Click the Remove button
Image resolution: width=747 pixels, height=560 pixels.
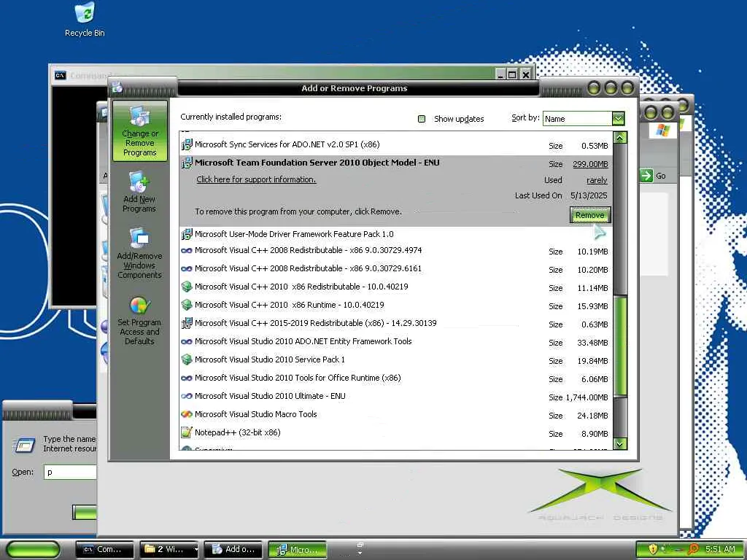[589, 215]
